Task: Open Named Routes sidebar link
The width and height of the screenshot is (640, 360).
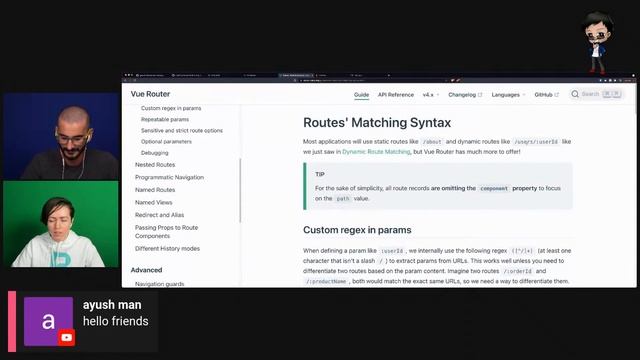Action: click(x=155, y=190)
